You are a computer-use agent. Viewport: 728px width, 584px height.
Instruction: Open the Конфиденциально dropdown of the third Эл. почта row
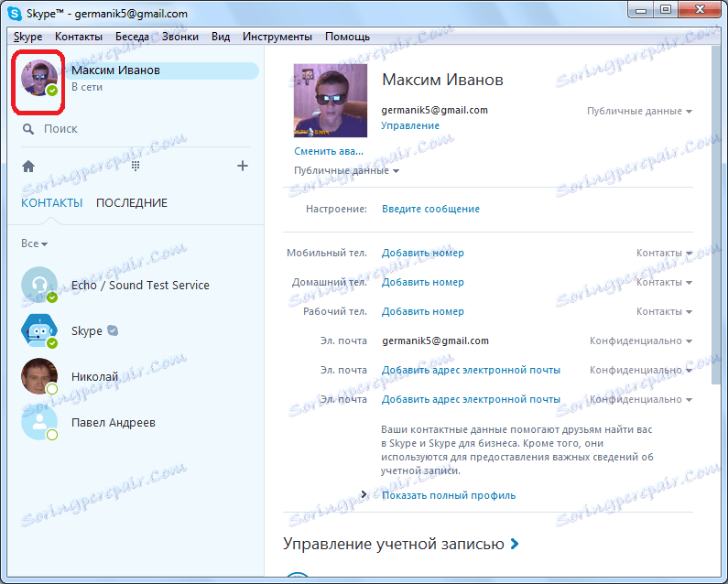coord(641,399)
